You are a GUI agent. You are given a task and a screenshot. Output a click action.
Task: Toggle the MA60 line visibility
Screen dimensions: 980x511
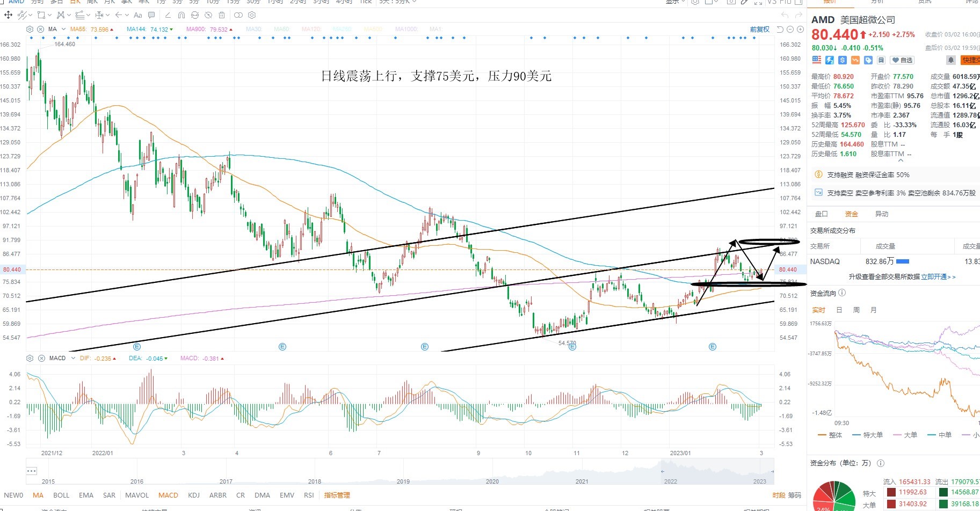(281, 29)
